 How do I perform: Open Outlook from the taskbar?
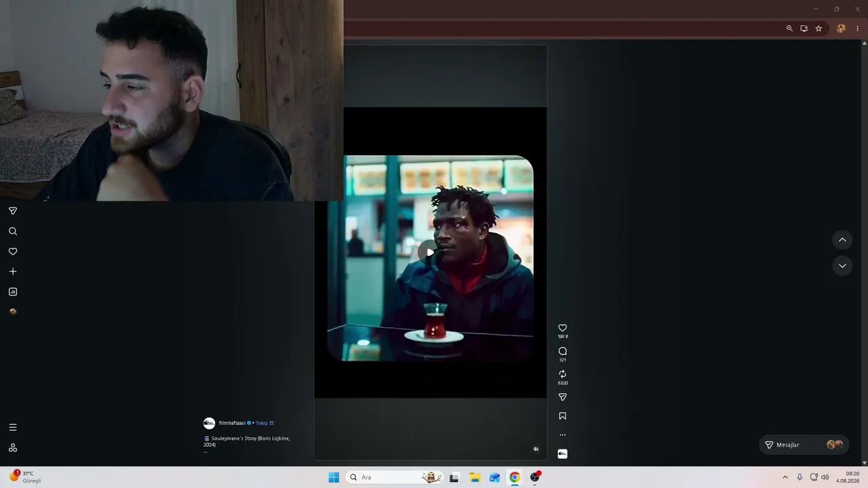495,477
